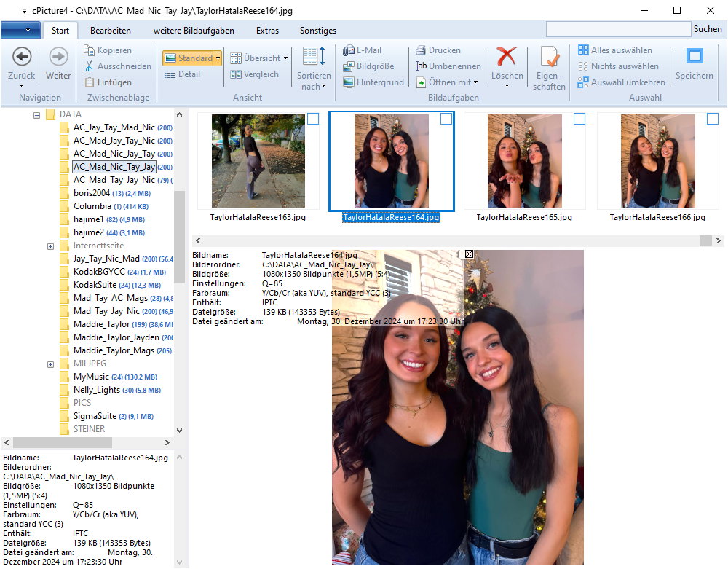
Task: Open Eigenschaften properties icon
Action: 549,57
